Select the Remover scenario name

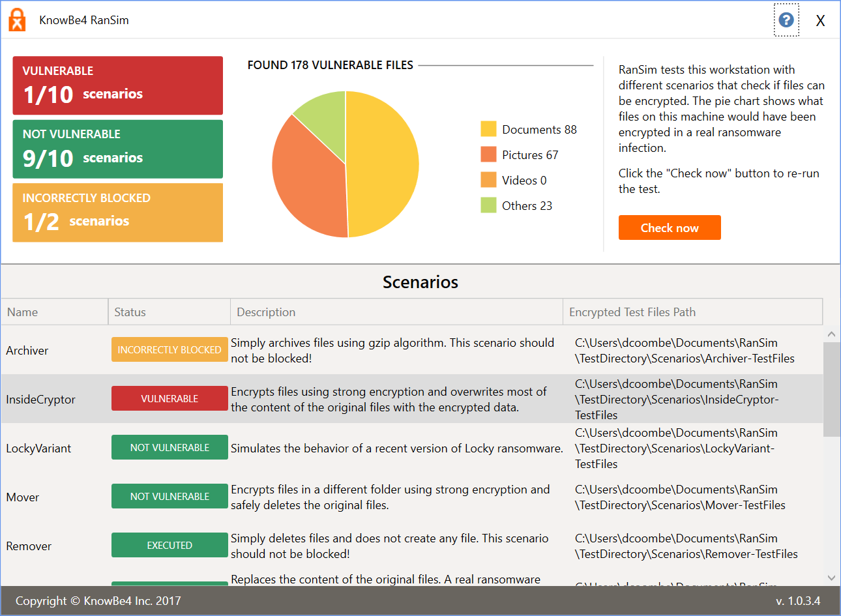click(29, 546)
